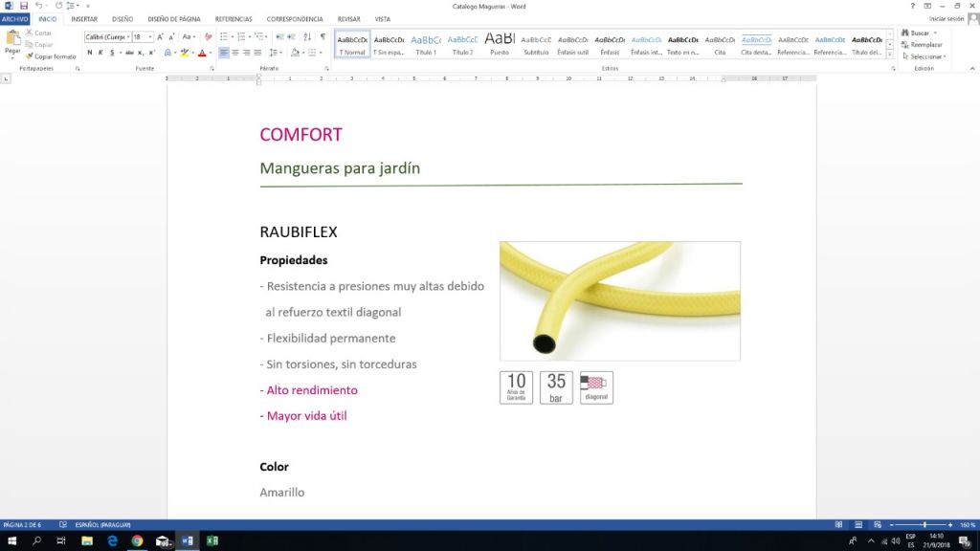
Task: Click the undo arrow icon
Action: coord(38,6)
